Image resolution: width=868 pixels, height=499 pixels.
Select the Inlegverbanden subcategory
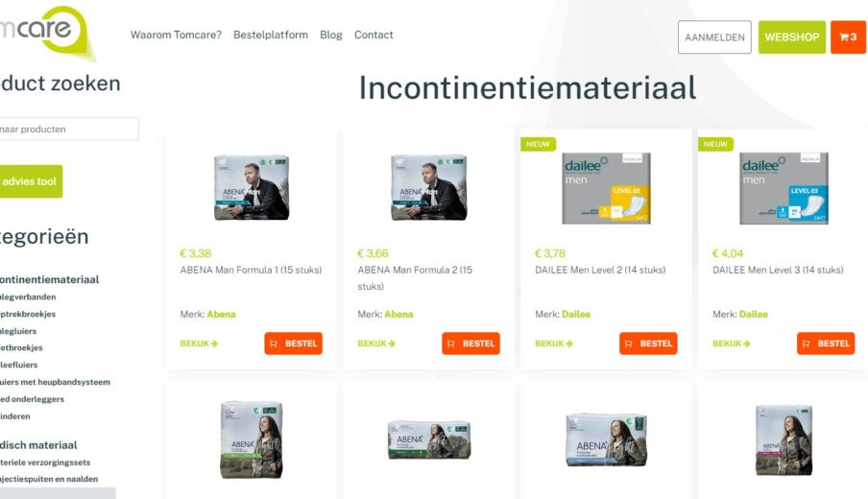tap(28, 297)
